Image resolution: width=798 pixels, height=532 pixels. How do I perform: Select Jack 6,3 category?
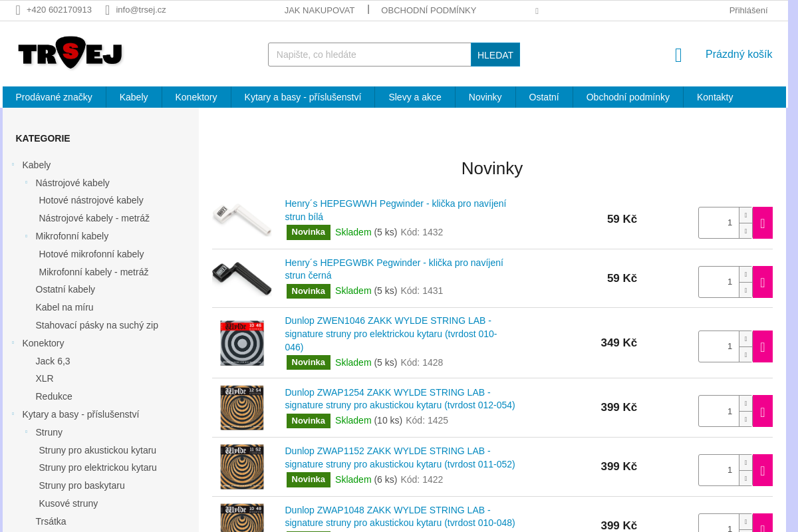click(53, 361)
